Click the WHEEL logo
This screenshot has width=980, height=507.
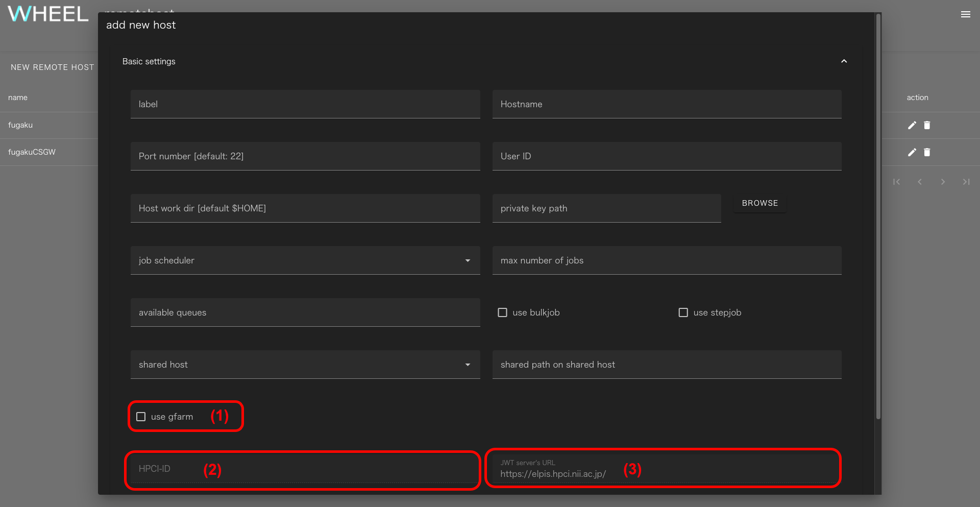point(48,14)
